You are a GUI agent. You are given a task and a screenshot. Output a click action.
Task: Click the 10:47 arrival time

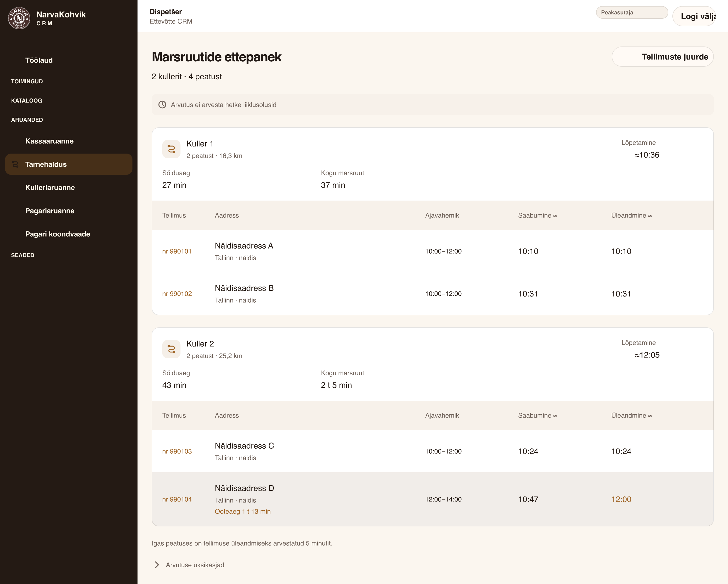(528, 499)
